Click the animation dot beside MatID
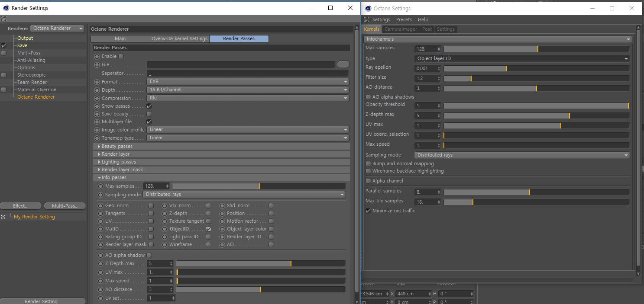Screen dimensions: 644x304 point(100,229)
